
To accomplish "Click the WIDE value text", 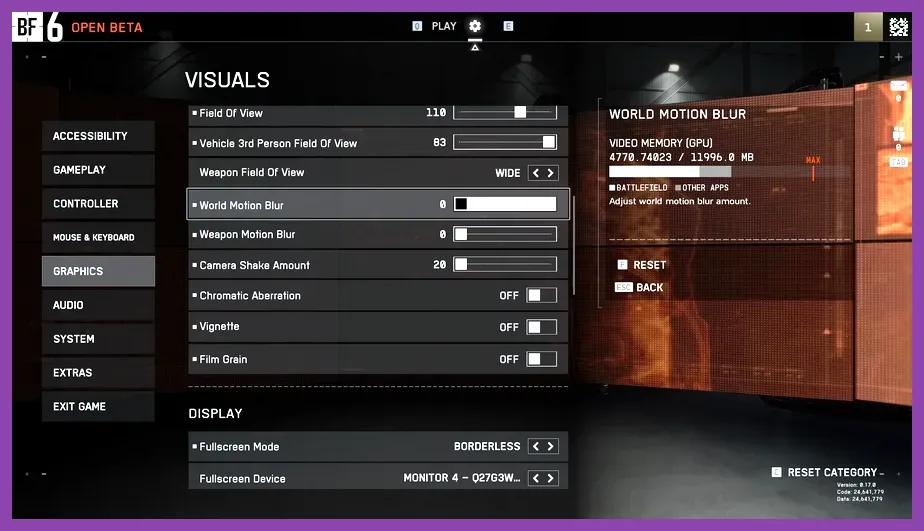I will coord(507,173).
